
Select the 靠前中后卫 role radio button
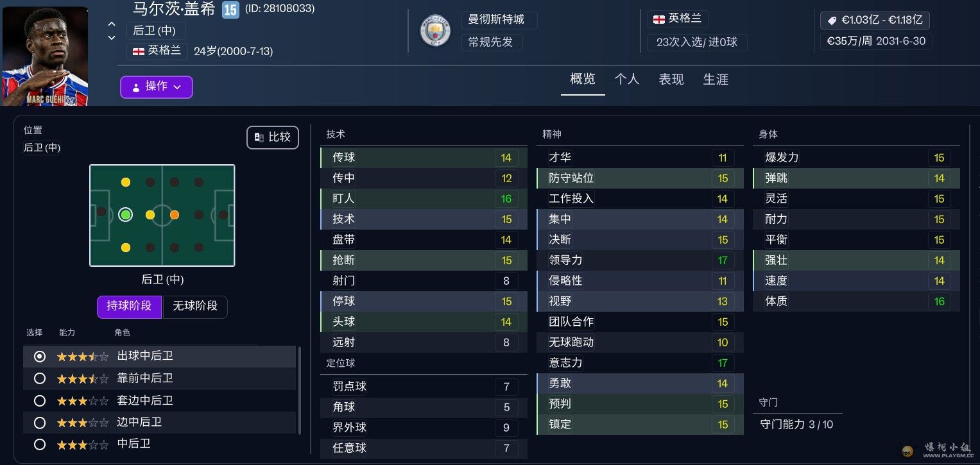tap(40, 378)
